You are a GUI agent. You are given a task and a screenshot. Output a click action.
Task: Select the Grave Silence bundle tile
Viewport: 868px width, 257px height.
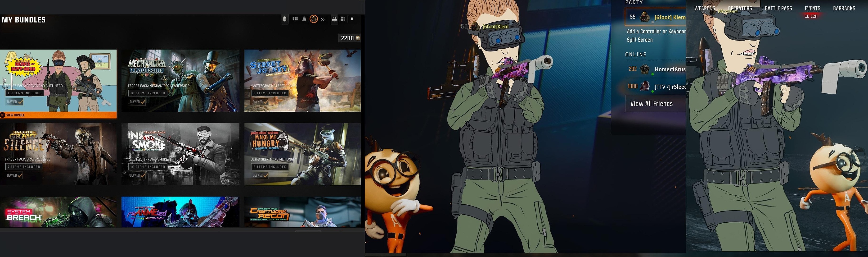58,154
